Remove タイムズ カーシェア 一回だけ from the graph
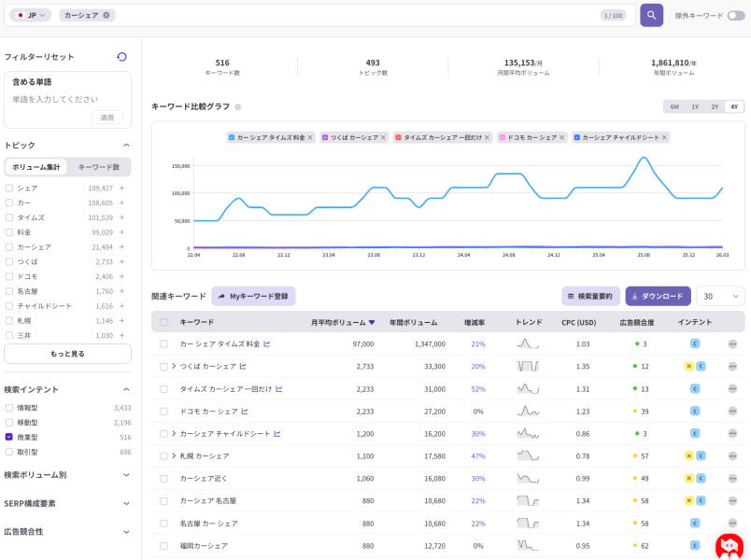Viewport: 751px width, 560px height. (487, 138)
